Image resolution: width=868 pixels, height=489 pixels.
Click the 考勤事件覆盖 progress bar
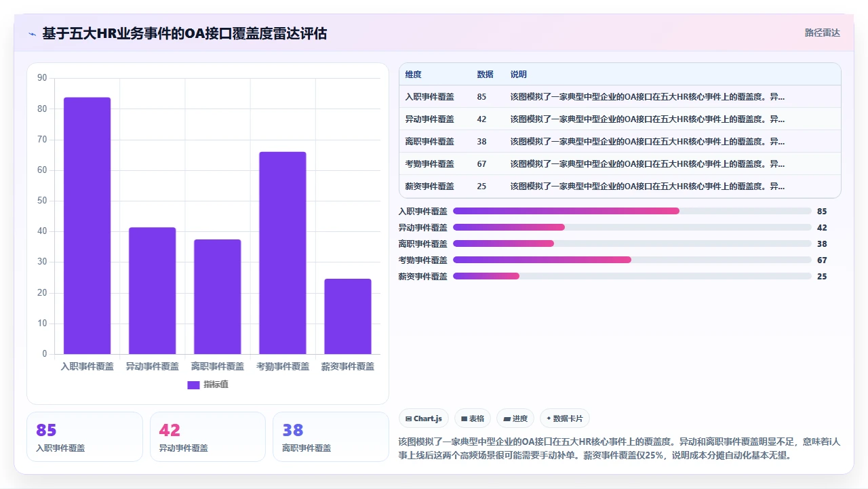[632, 260]
